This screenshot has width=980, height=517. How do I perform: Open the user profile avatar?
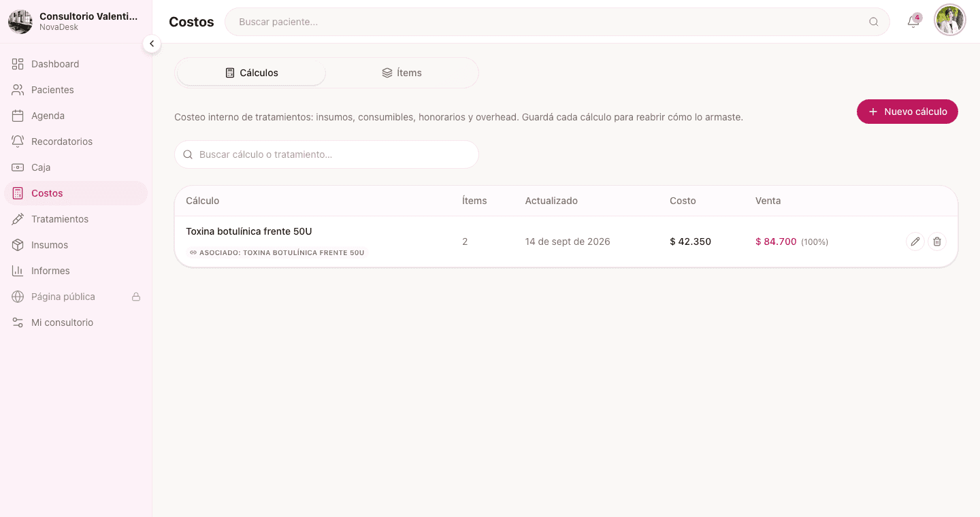point(950,21)
